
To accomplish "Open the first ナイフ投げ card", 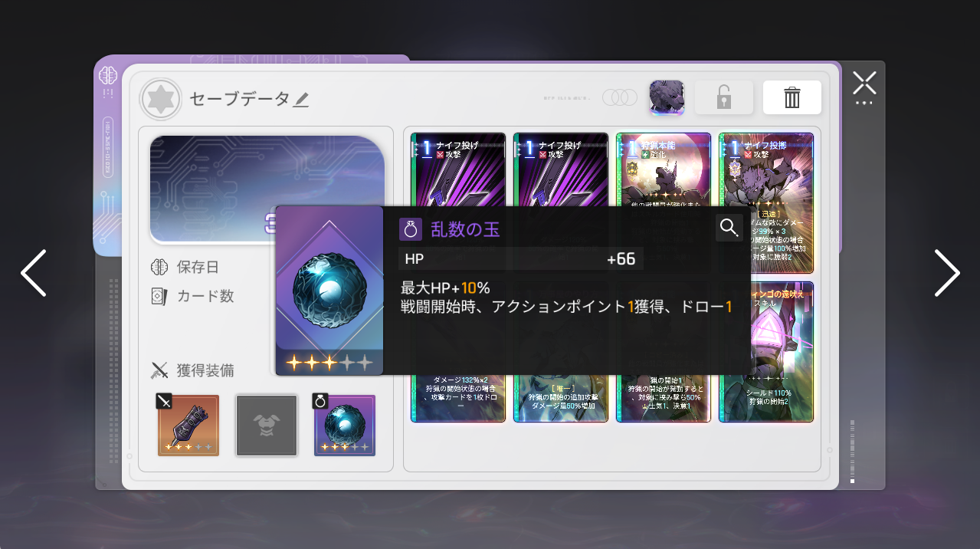I will click(x=458, y=169).
